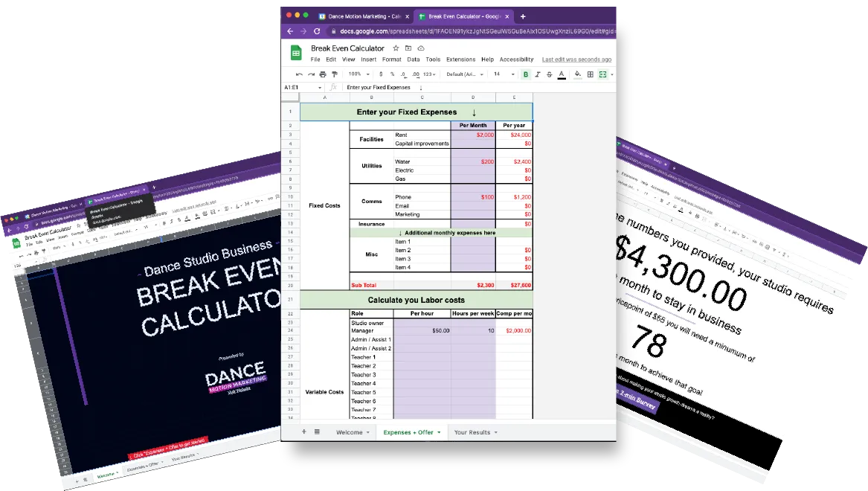Open the Default (Arial) font dropdown
The height and width of the screenshot is (491, 868).
point(465,74)
